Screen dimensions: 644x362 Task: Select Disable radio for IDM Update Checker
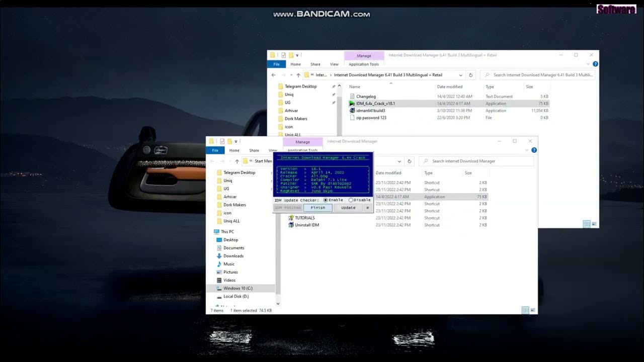(x=351, y=200)
